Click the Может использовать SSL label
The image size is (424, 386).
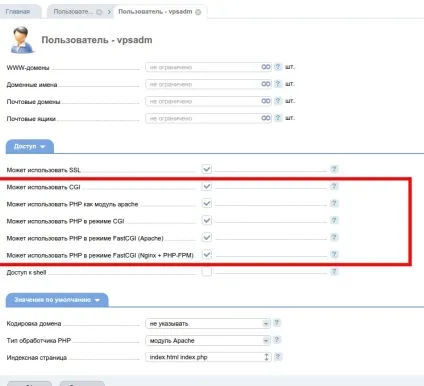(44, 170)
